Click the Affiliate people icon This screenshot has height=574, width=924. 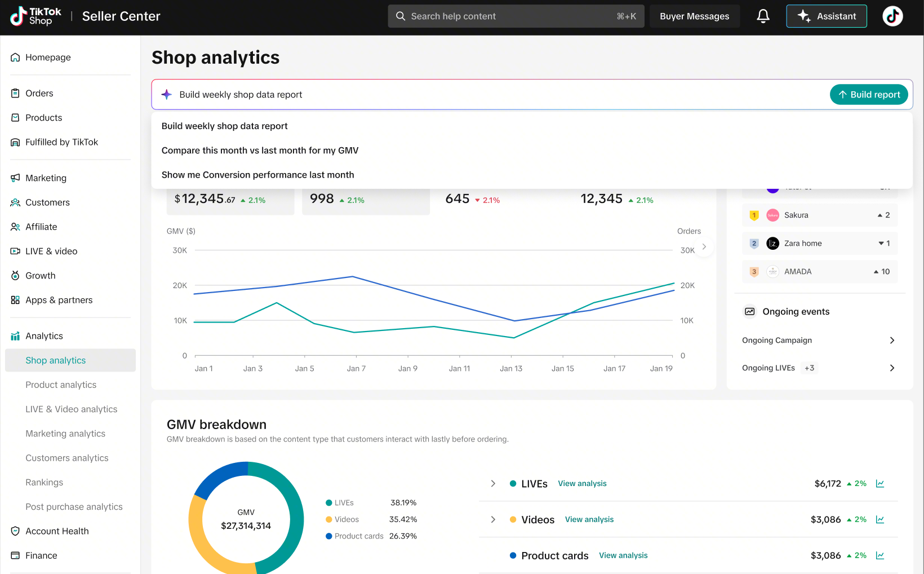click(x=15, y=227)
